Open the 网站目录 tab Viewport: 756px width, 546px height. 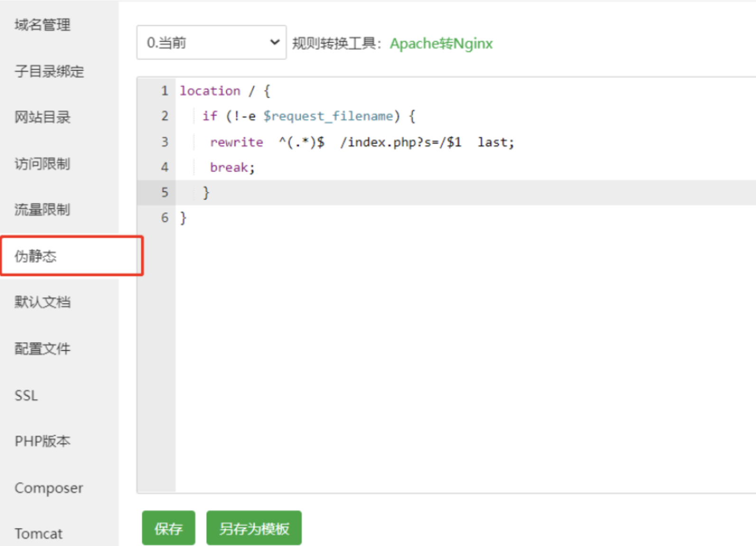[x=43, y=117]
